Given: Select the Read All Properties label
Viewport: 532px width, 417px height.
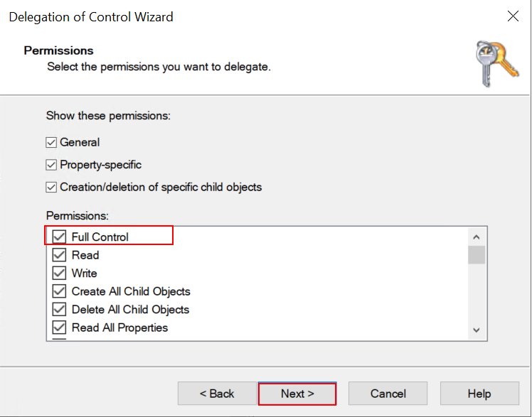Looking at the screenshot, I should tap(119, 327).
